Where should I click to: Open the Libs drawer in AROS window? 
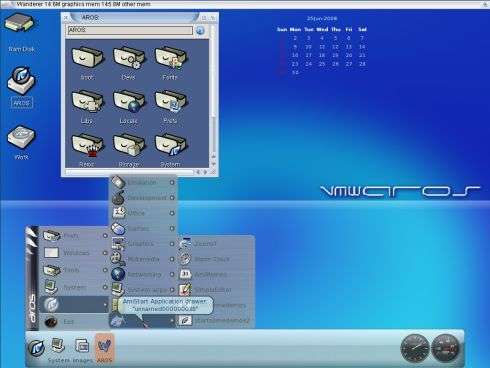[x=87, y=102]
